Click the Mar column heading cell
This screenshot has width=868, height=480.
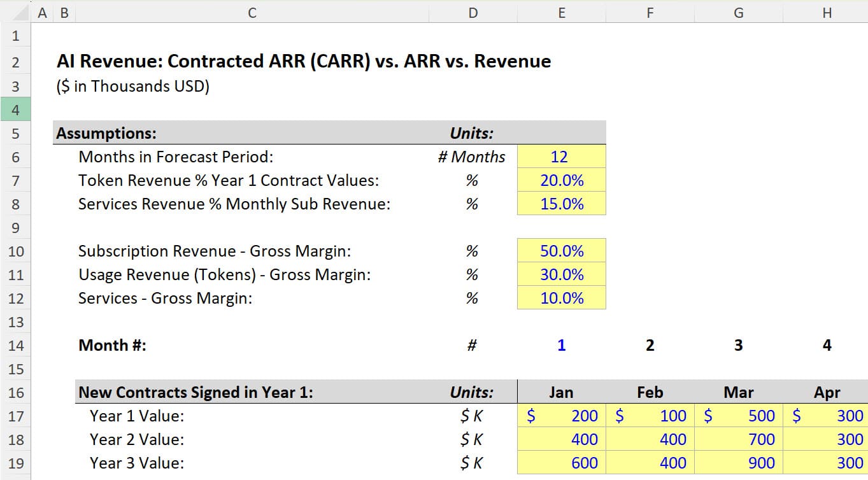point(738,392)
